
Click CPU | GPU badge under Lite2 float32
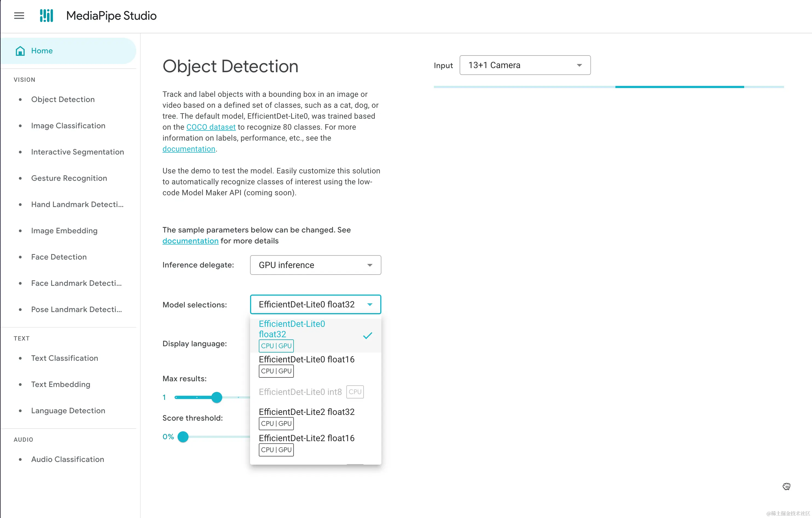[x=276, y=424]
